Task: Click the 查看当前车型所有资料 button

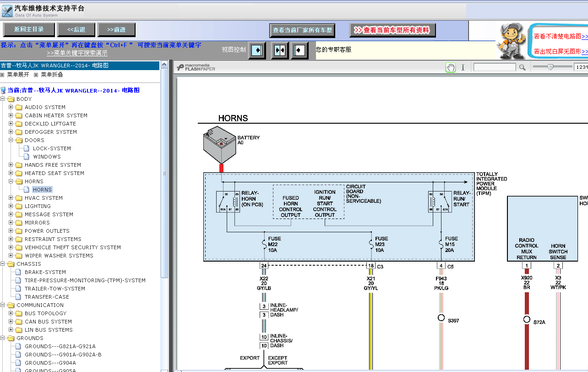Action: 392,30
